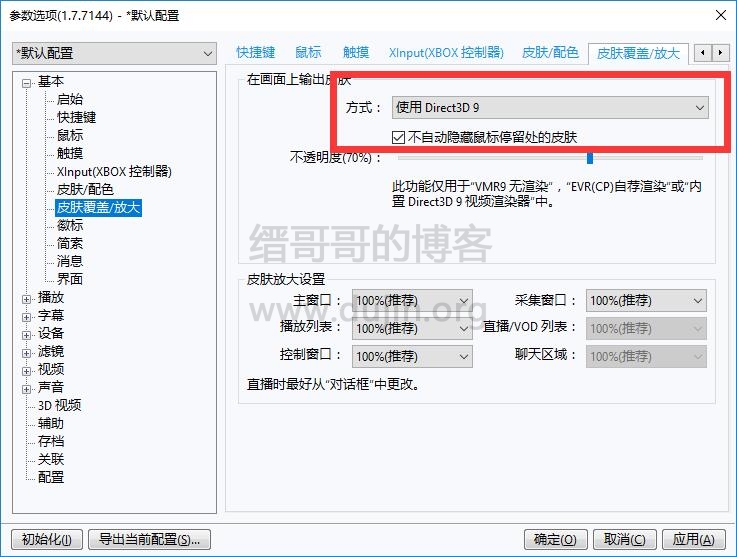Open the 播放列表 scale dropdown
Image resolution: width=737 pixels, height=557 pixels.
412,328
